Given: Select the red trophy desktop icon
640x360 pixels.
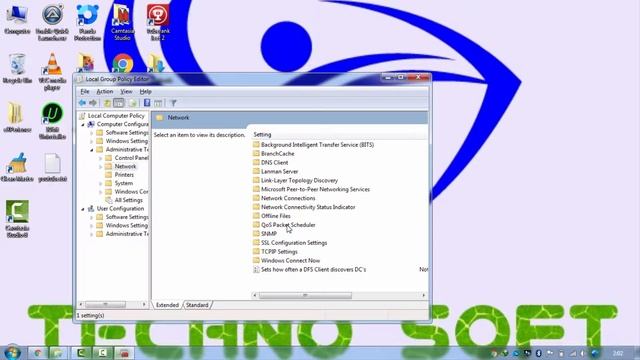Looking at the screenshot, I should click(x=158, y=22).
